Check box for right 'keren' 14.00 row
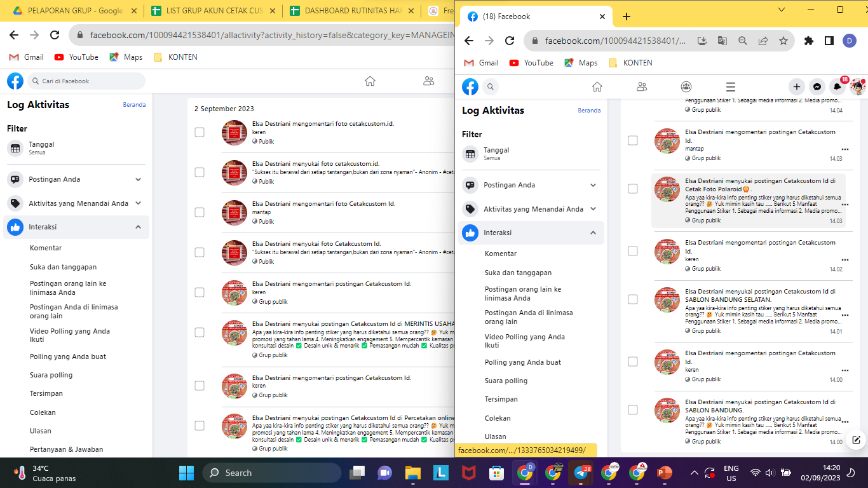The height and width of the screenshot is (488, 868). [x=633, y=362]
